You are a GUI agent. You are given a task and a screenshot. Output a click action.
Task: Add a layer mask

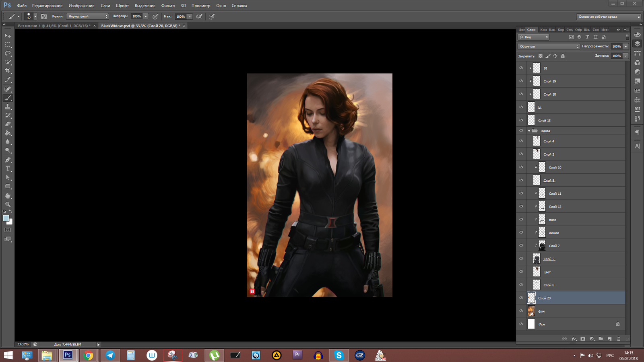tap(582, 339)
